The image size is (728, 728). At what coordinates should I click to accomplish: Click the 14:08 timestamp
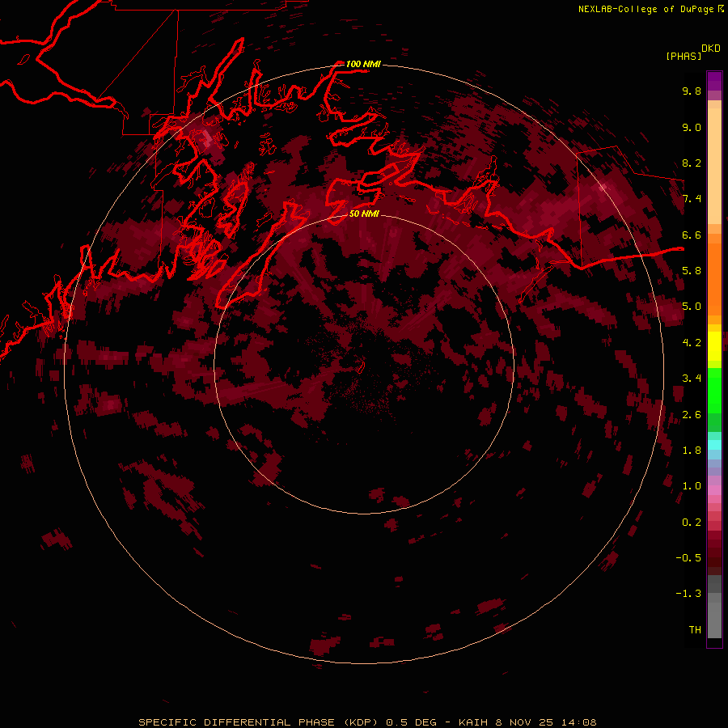click(x=579, y=722)
